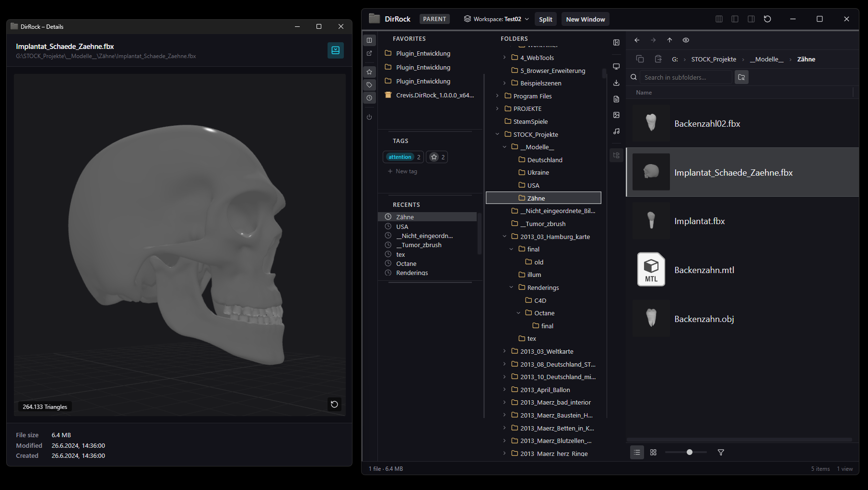Select the attention tag filter
This screenshot has width=868, height=490.
(400, 157)
